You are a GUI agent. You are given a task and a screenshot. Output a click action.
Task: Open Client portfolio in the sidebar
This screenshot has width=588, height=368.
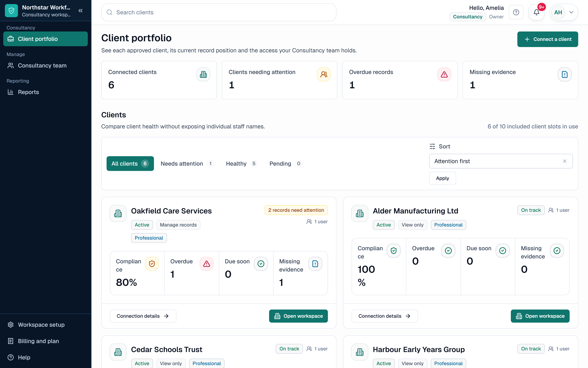point(45,39)
